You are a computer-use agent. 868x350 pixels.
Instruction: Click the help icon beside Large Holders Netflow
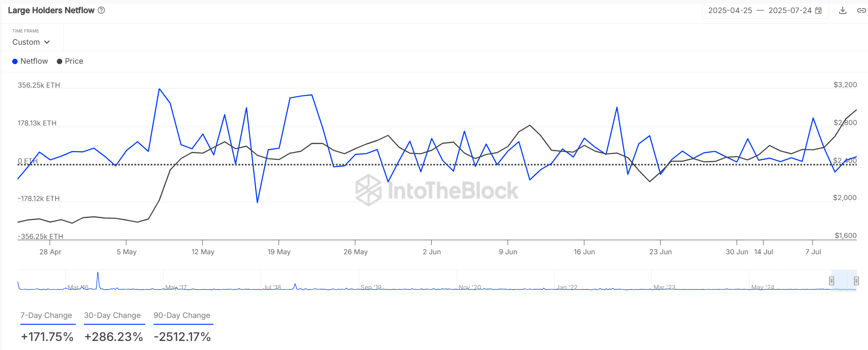click(102, 10)
